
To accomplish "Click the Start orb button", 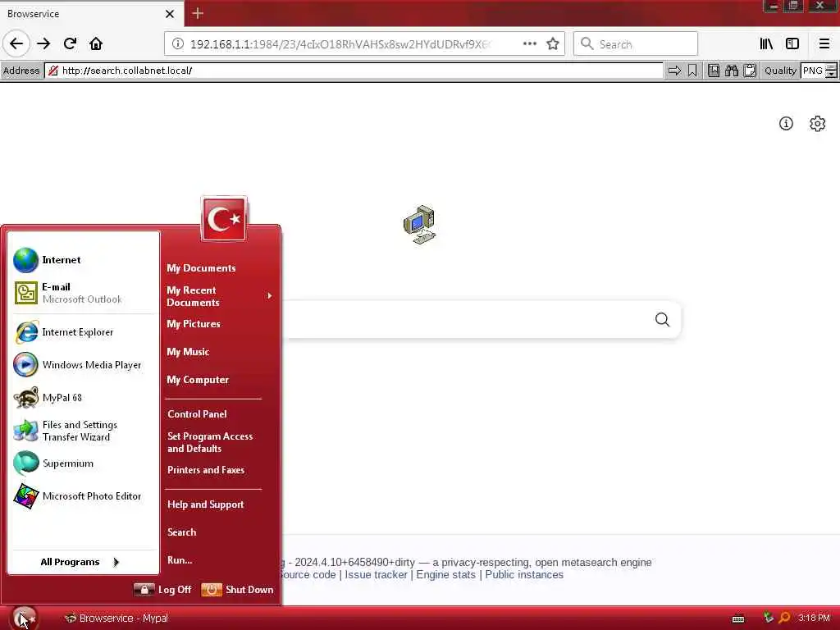I will point(23,618).
